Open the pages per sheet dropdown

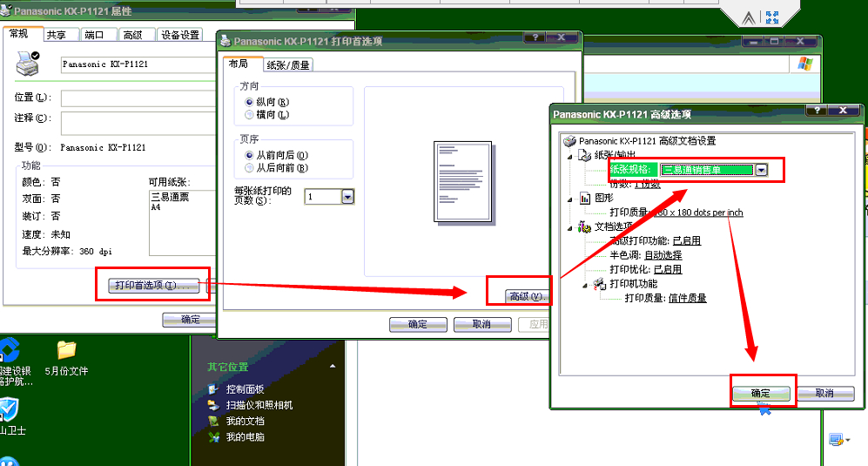(347, 197)
